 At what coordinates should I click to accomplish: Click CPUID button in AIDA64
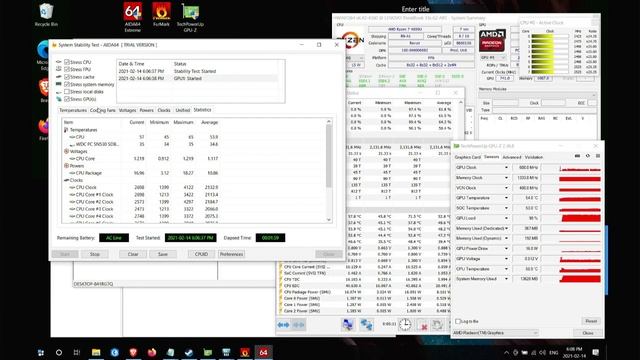coord(202,254)
